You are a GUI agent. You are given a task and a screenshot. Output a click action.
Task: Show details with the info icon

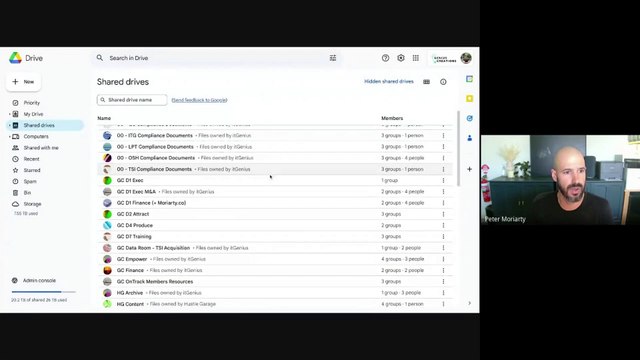[443, 82]
